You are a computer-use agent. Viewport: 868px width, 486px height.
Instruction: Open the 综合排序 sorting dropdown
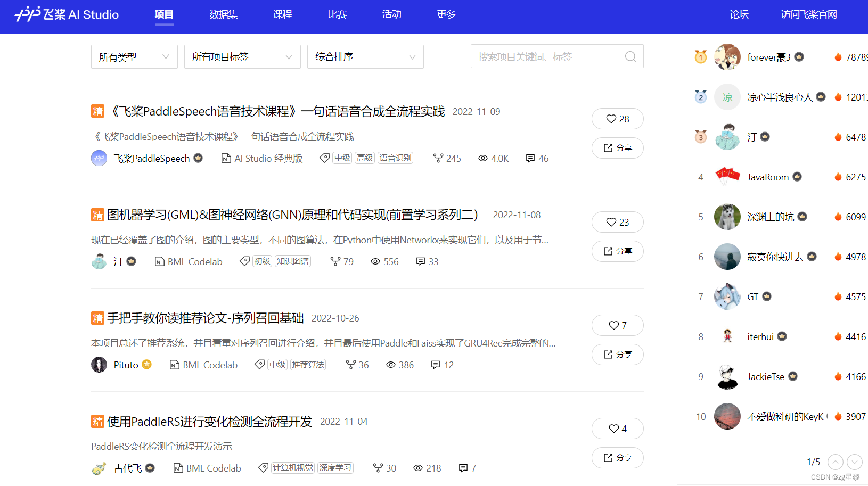(x=365, y=56)
